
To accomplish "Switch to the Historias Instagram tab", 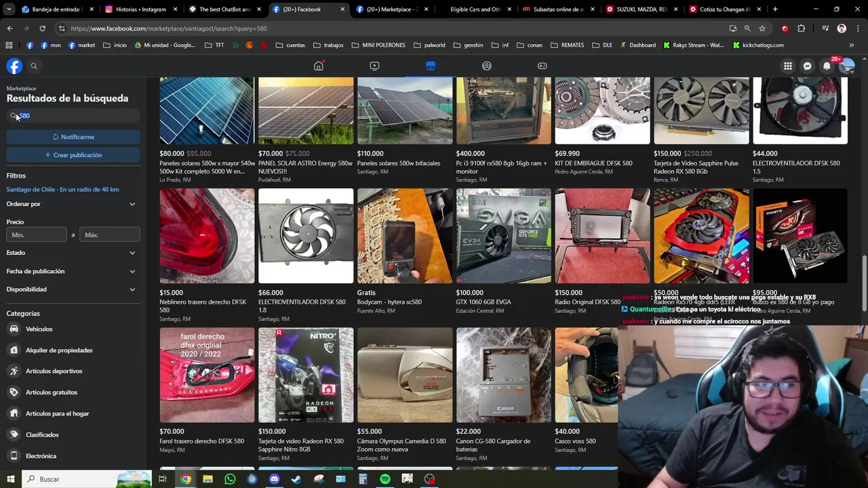I will (140, 9).
